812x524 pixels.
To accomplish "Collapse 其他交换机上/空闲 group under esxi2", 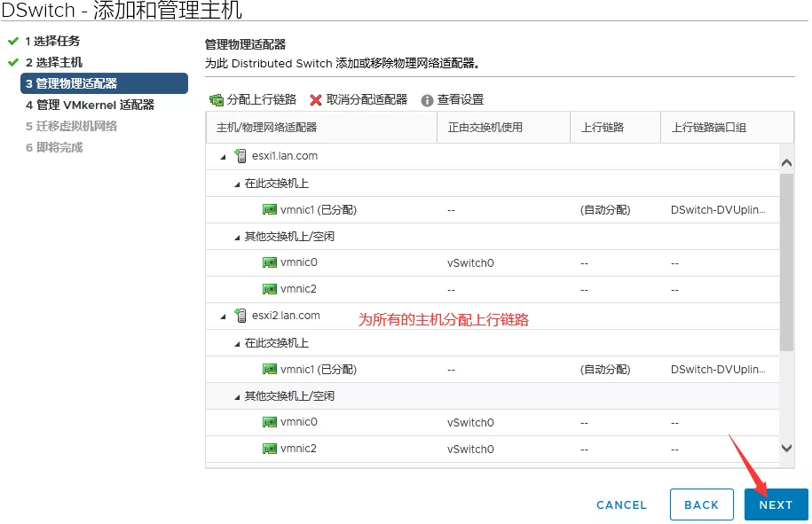I will [237, 396].
